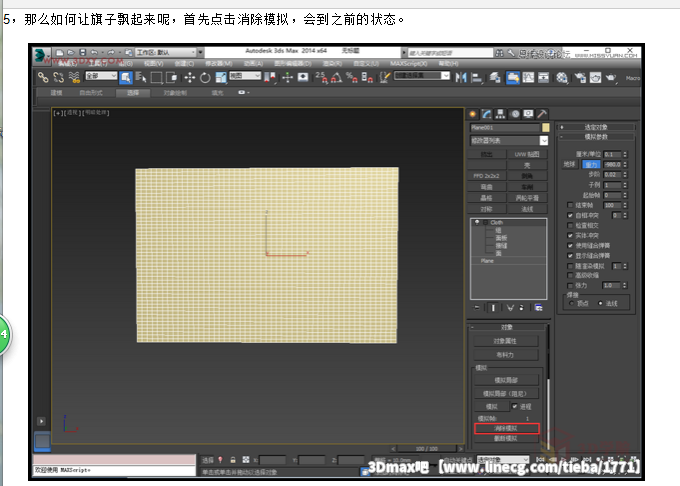Click the Save File floppy icon

82,52
